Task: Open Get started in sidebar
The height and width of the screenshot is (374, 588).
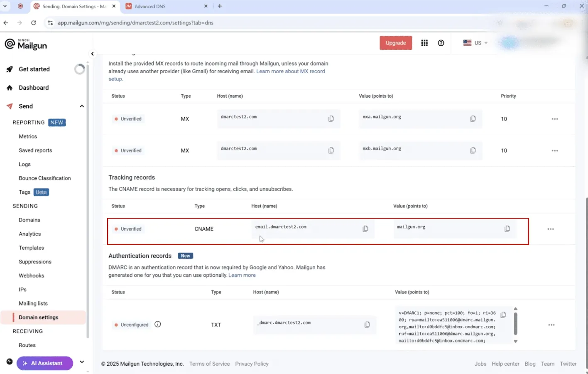Action: 34,69
